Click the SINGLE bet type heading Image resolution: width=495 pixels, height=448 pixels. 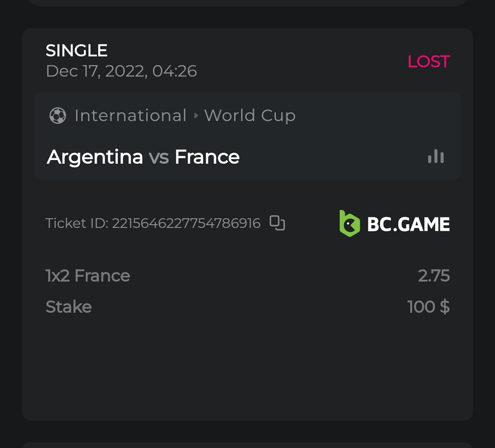tap(77, 50)
